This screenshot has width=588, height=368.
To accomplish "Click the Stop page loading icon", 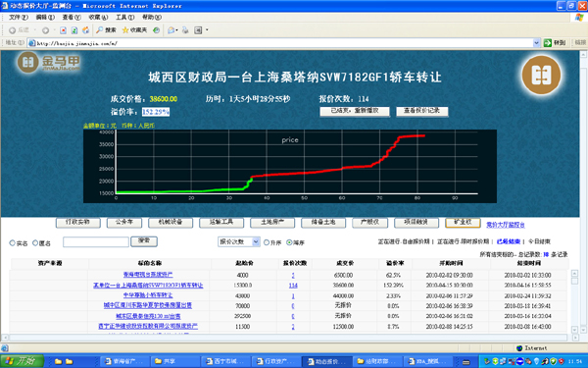I will coord(63,30).
